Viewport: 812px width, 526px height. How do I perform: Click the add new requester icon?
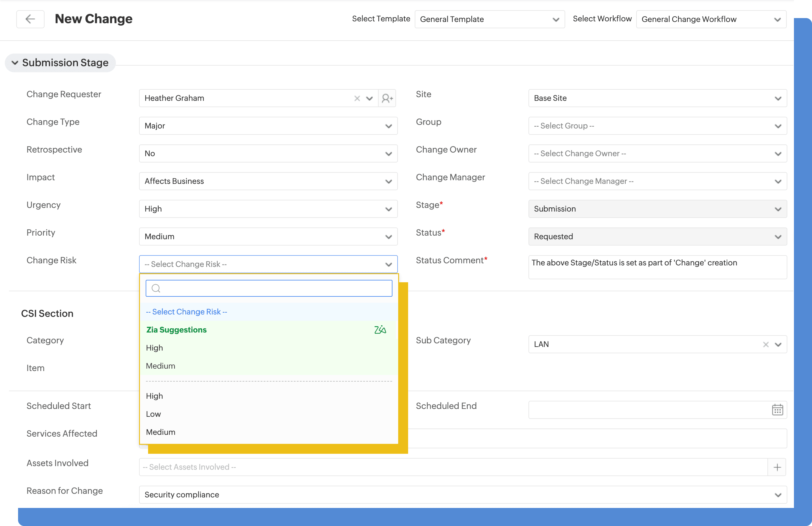point(387,98)
